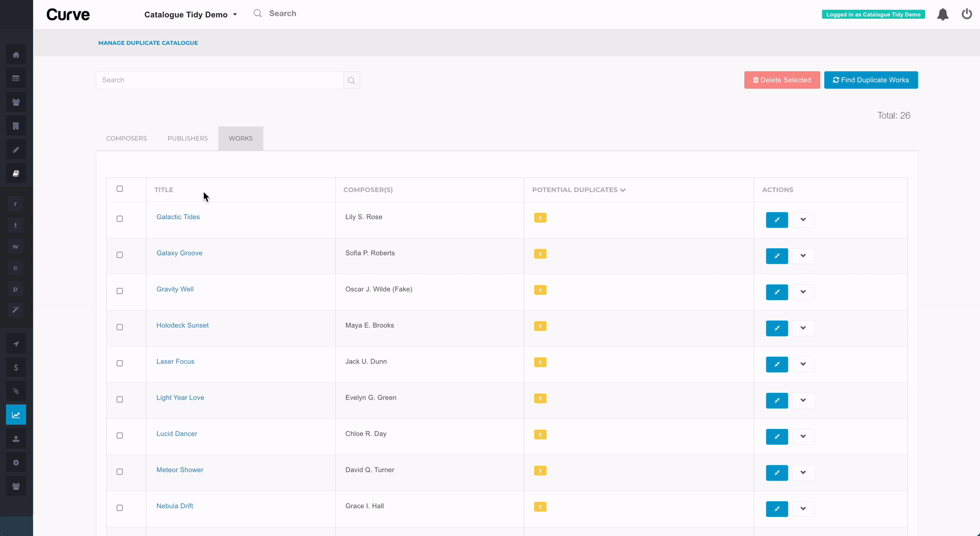Click the catalogue search input field
Viewport: 980px width, 536px height.
tap(220, 80)
